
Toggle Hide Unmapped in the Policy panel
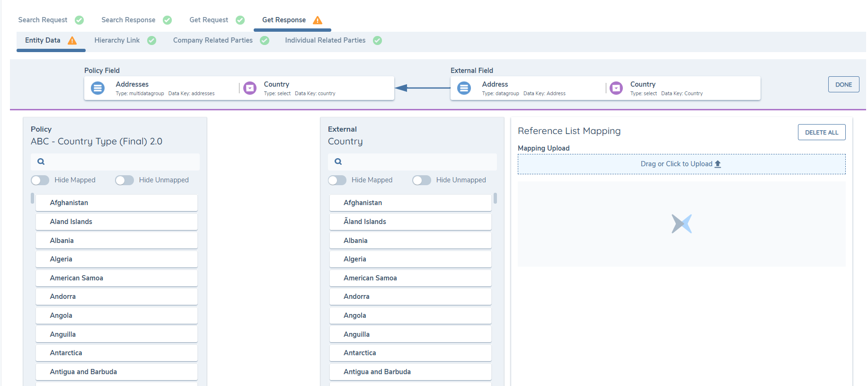click(124, 180)
